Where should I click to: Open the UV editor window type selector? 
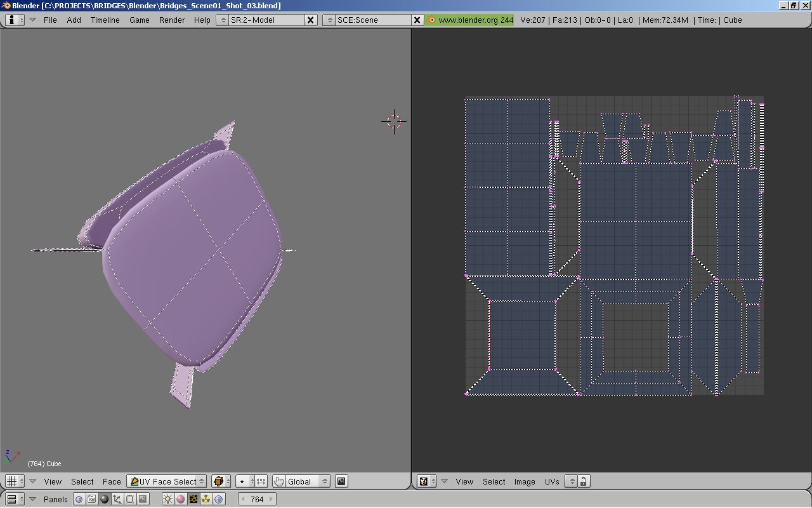(427, 481)
